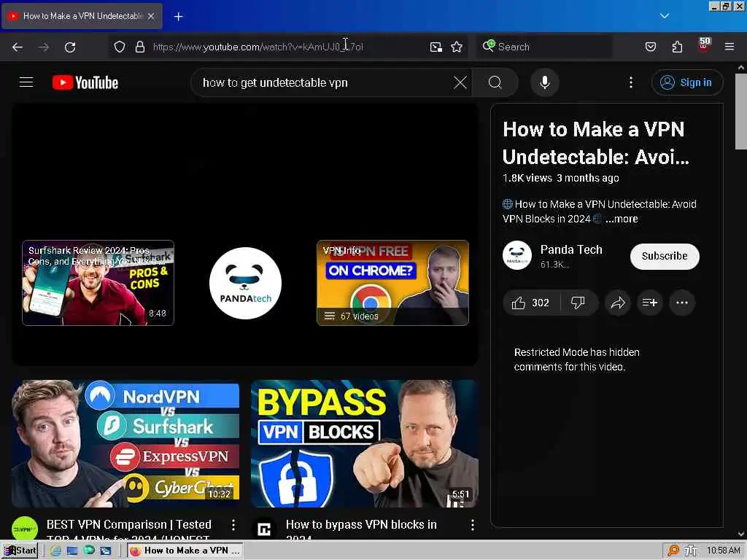Click the scrollbar up arrow

click(x=741, y=68)
